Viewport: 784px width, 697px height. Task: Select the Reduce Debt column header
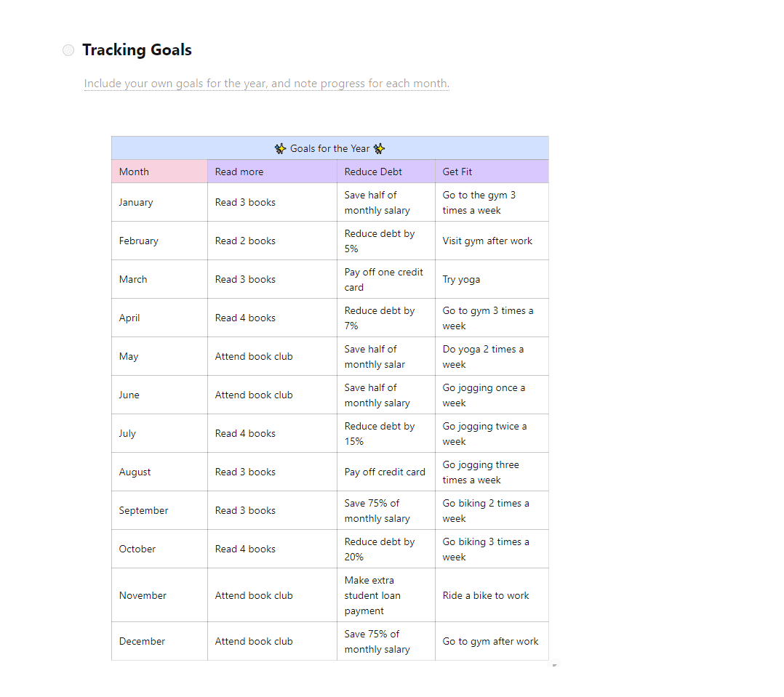pos(386,172)
